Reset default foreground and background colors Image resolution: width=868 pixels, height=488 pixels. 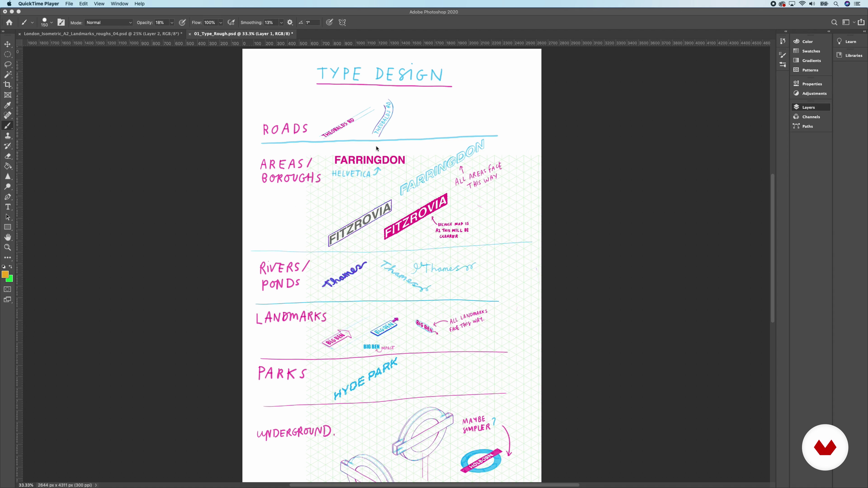[4, 266]
